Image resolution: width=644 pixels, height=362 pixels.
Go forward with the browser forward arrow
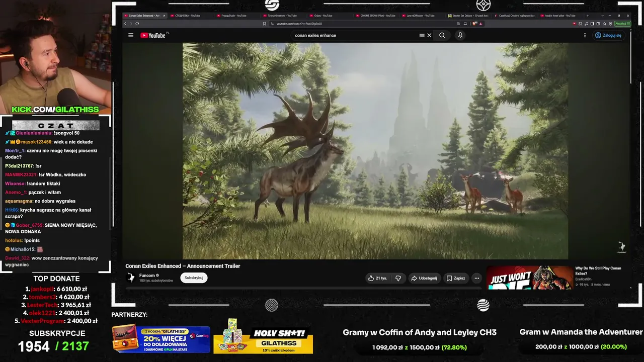pos(131,24)
